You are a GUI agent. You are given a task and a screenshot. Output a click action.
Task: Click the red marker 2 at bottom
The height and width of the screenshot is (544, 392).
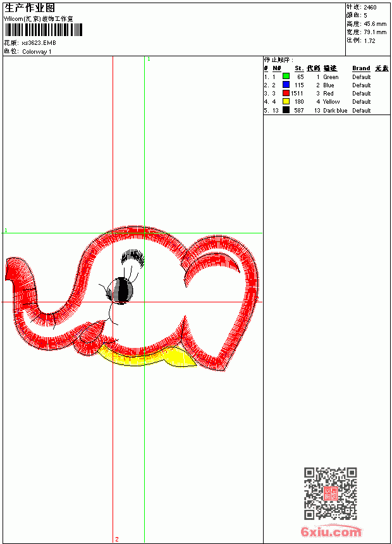pyautogui.click(x=117, y=539)
